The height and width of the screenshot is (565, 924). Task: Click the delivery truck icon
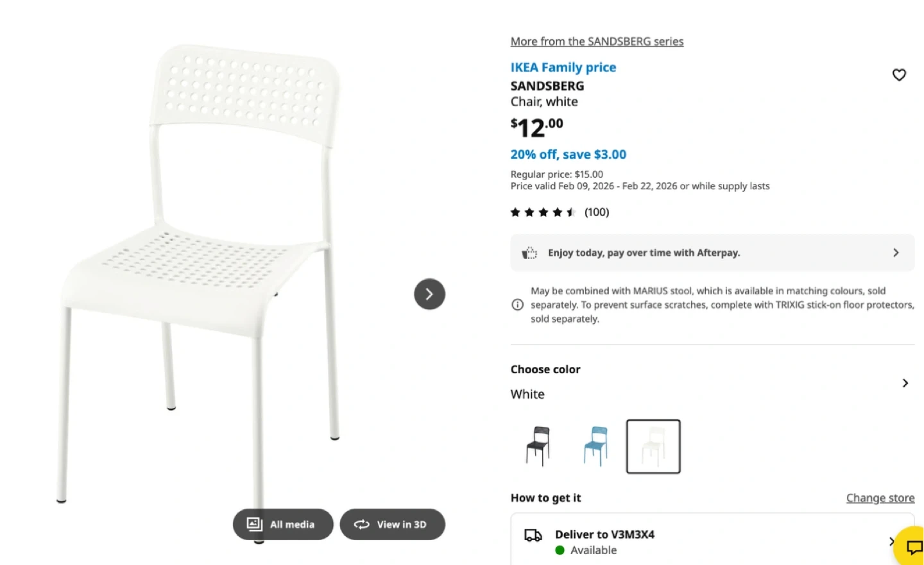tap(533, 535)
